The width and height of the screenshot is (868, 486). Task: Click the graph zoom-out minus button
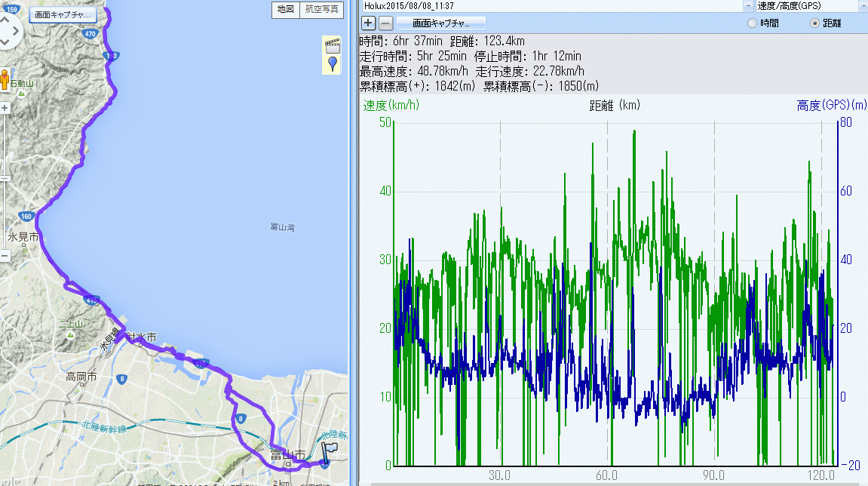(385, 23)
